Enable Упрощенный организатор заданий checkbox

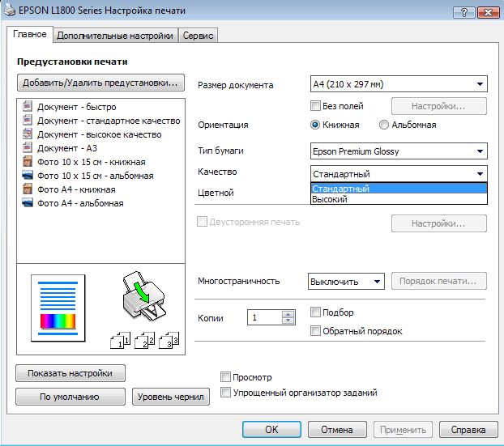225,393
